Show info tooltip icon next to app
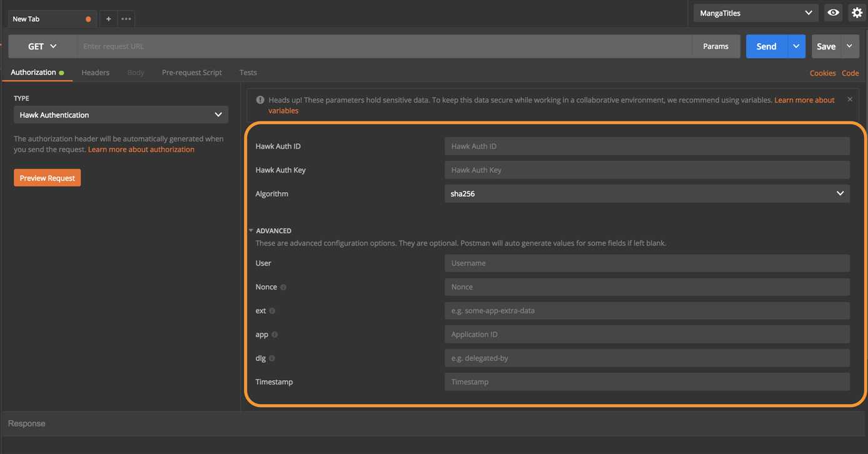 275,335
